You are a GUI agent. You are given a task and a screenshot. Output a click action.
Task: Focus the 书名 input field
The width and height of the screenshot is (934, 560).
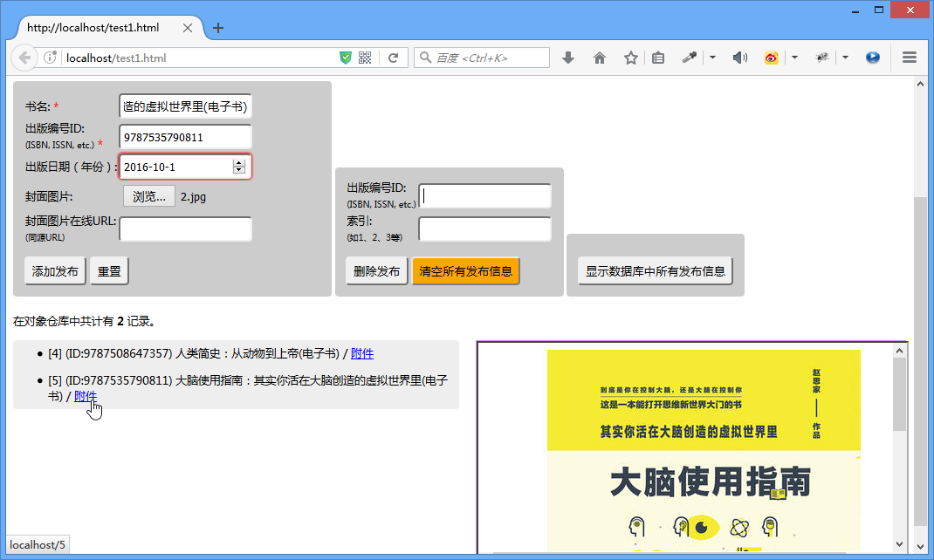[185, 106]
